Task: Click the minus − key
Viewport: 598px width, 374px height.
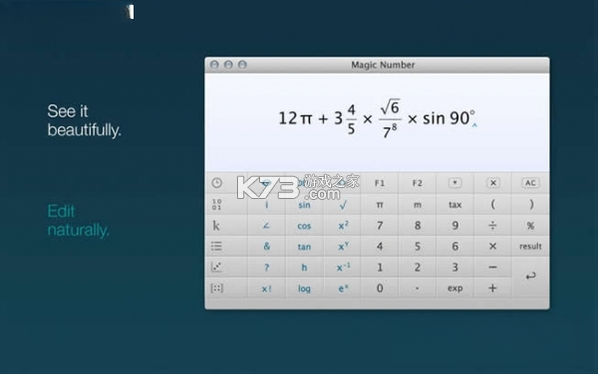Action: (x=493, y=268)
